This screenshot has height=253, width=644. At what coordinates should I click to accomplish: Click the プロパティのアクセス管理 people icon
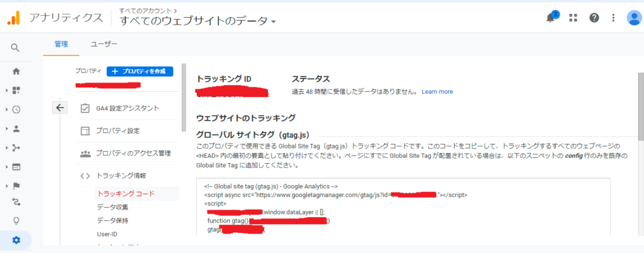[x=85, y=154]
